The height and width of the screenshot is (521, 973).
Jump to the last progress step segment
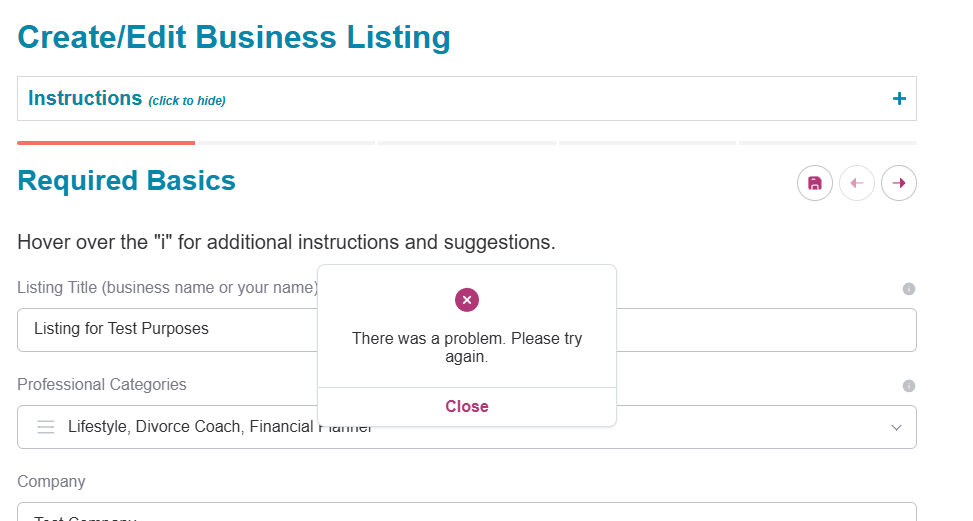coord(827,143)
